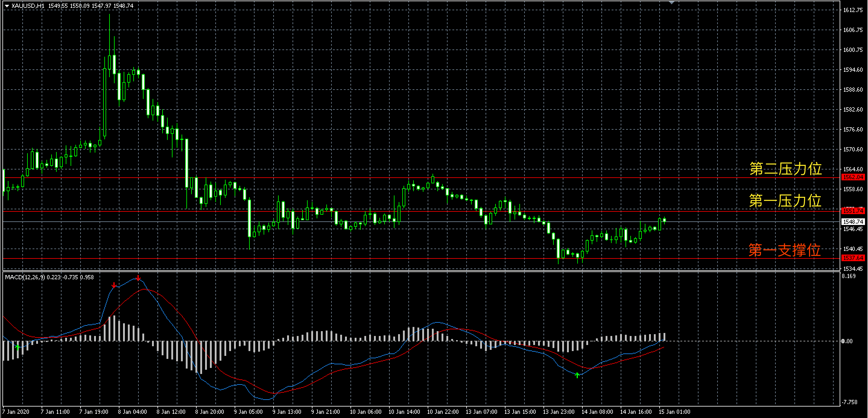The image size is (868, 418).
Task: Click the one-click trading arrow beside XAUUSD,H1
Action: [x=7, y=6]
